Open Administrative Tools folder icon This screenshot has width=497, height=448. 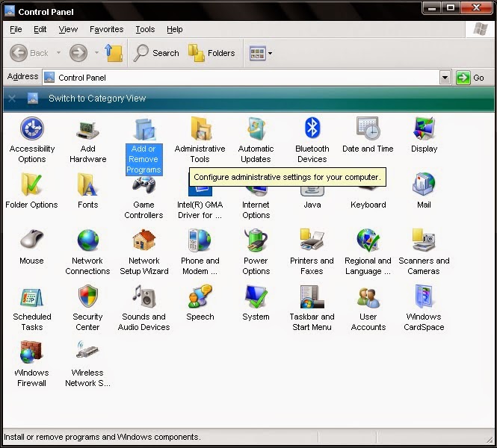point(200,128)
